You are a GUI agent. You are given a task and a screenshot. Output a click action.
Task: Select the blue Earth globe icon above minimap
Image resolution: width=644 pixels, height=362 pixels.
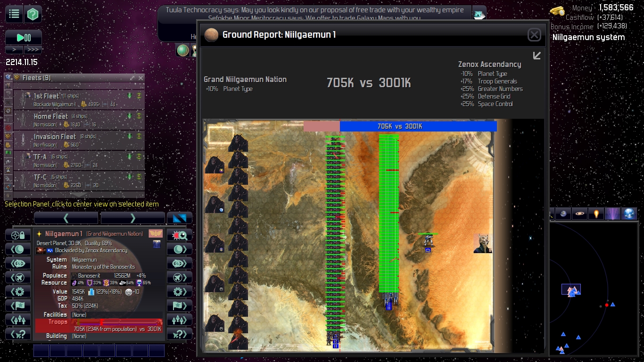629,214
